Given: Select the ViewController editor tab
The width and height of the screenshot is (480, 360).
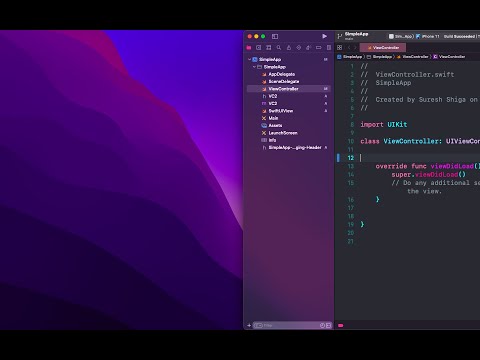Looking at the screenshot, I should click(x=383, y=48).
